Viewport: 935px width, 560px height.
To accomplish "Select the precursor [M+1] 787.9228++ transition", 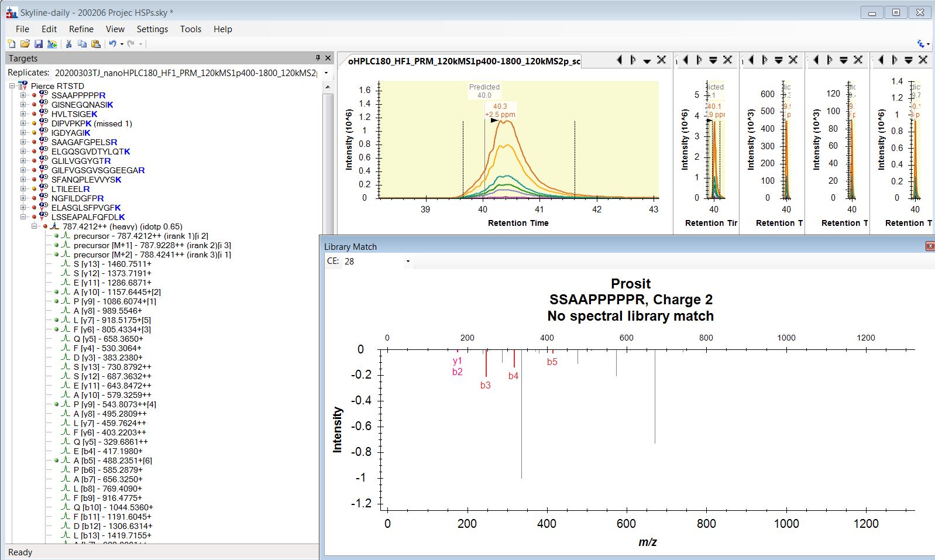I will [152, 245].
